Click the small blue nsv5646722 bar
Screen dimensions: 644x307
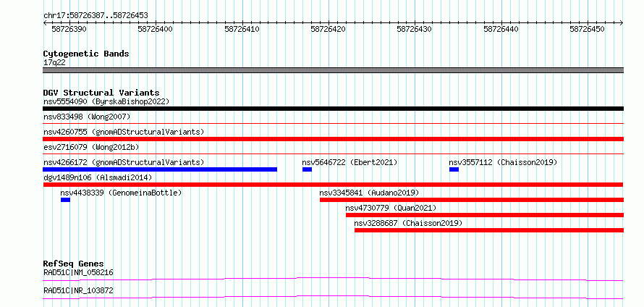click(x=308, y=169)
